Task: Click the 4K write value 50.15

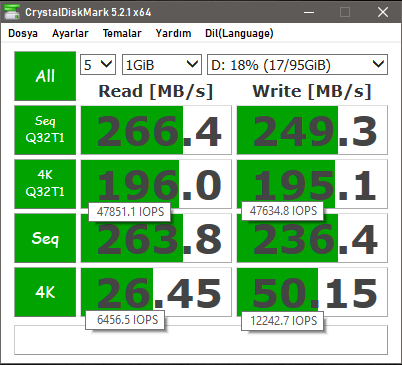Action: 312,292
